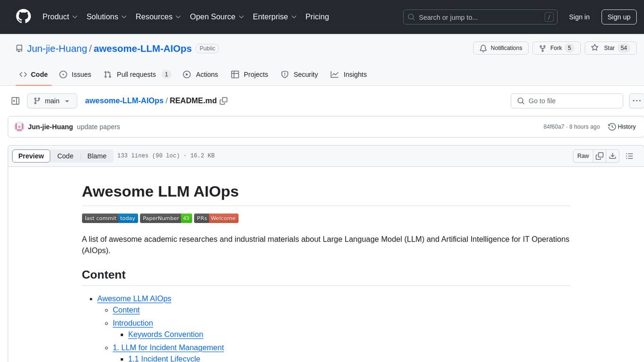Screen dimensions: 644x362
Task: Expand the Open Source menu
Action: click(x=217, y=17)
